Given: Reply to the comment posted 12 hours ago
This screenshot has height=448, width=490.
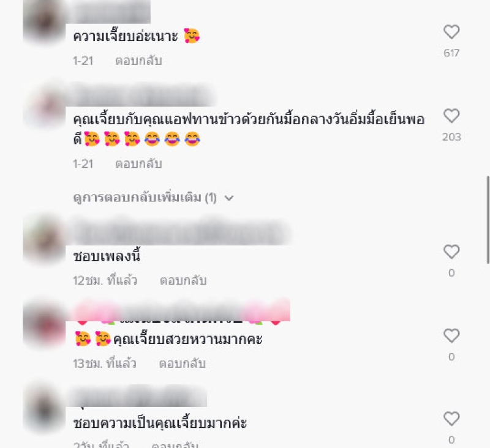Looking at the screenshot, I should pos(183,280).
